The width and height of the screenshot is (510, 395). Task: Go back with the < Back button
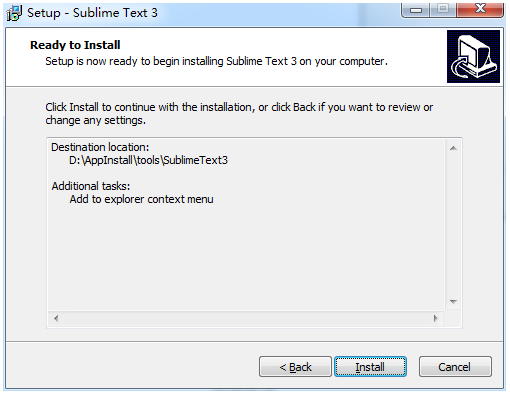[295, 367]
